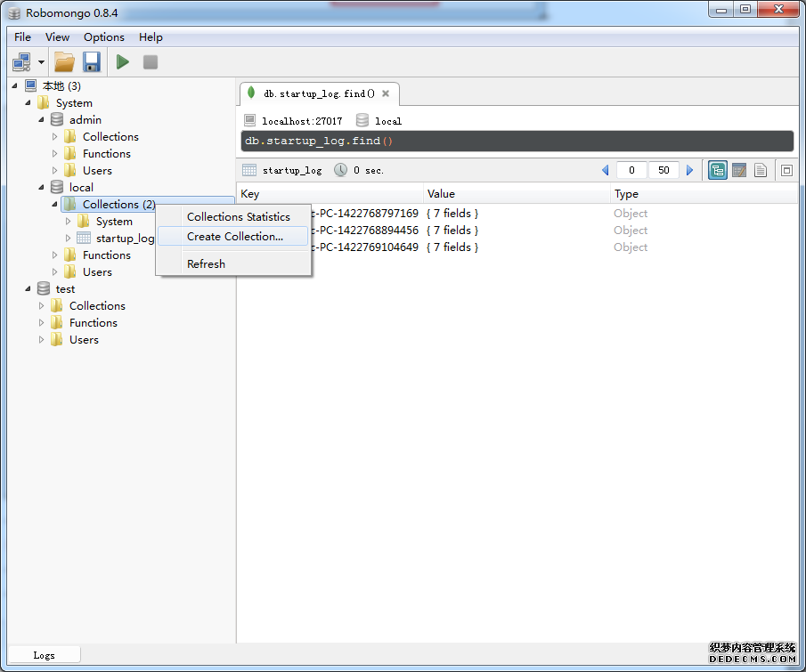This screenshot has height=672, width=806.
Task: Click the page size field showing 50
Action: coord(664,170)
